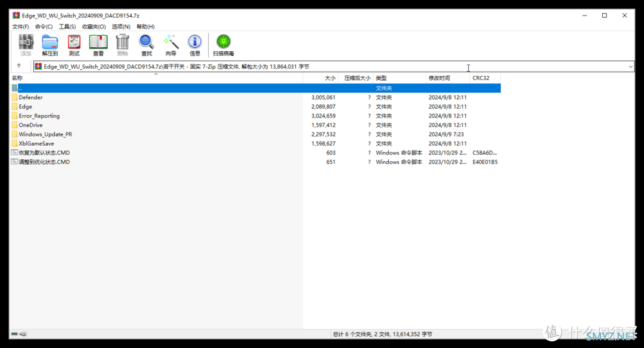The image size is (644, 348).
Task: Click the XblGameSave size 1,598,627
Action: tap(323, 144)
